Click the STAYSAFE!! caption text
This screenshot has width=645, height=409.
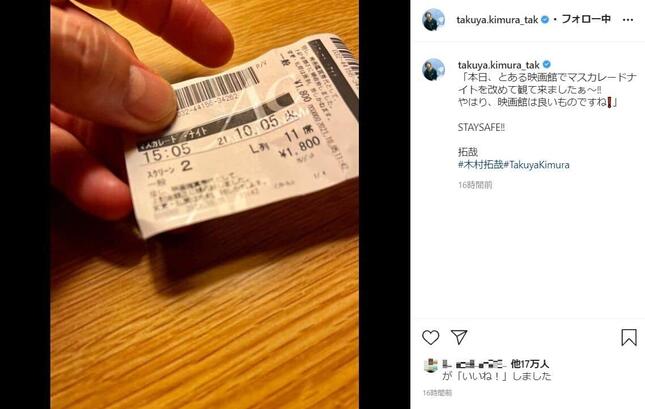[x=481, y=128]
